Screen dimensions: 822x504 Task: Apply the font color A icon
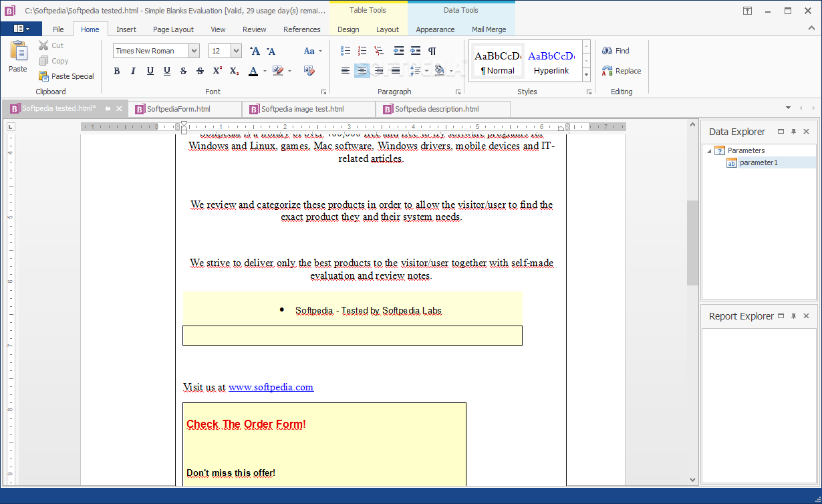click(253, 71)
